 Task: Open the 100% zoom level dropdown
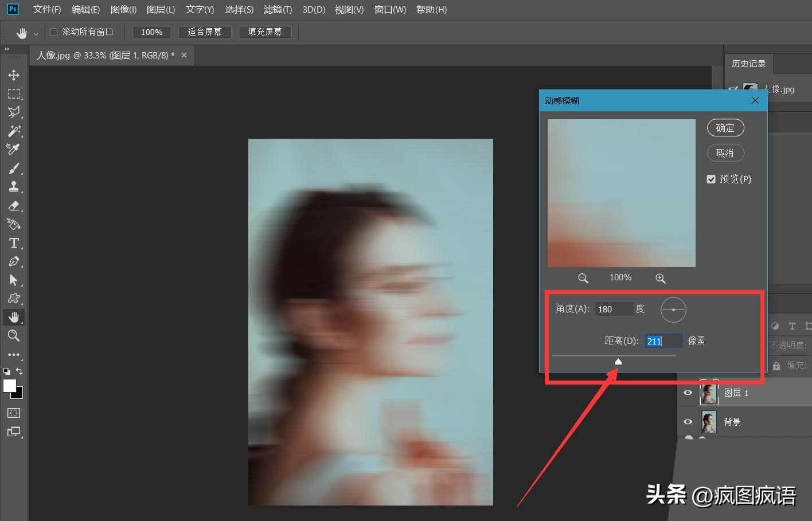click(151, 32)
